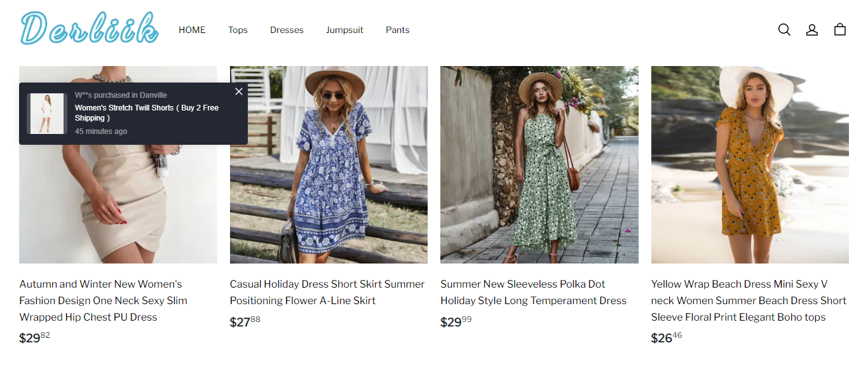Open Casual Holiday Dress Short Skirt title

(x=327, y=292)
